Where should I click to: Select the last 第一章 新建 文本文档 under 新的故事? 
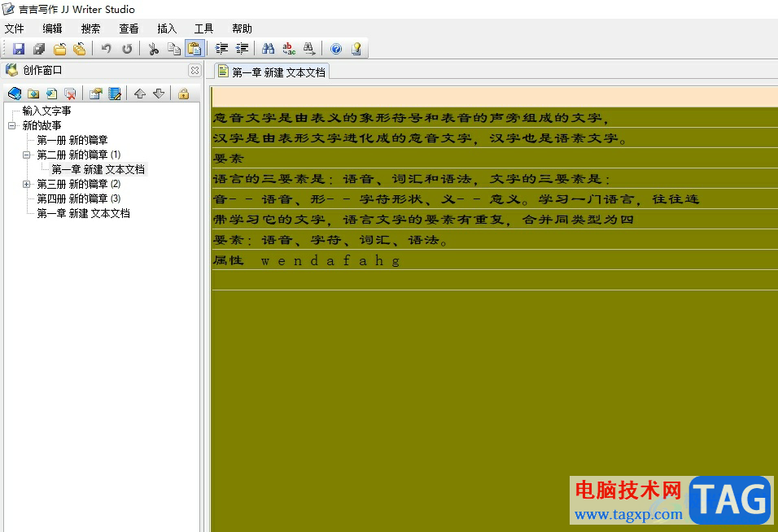pyautogui.click(x=83, y=213)
